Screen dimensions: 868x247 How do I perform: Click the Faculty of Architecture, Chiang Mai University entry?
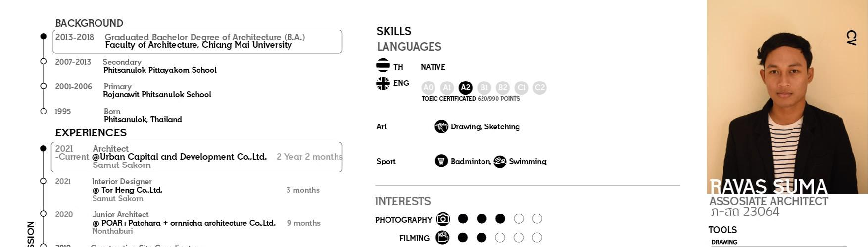(198, 45)
